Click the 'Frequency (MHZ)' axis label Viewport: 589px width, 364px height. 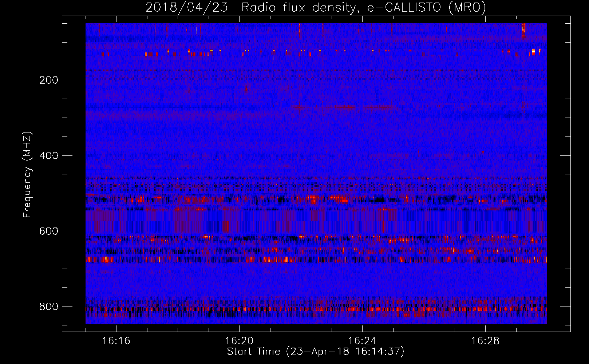pos(27,174)
